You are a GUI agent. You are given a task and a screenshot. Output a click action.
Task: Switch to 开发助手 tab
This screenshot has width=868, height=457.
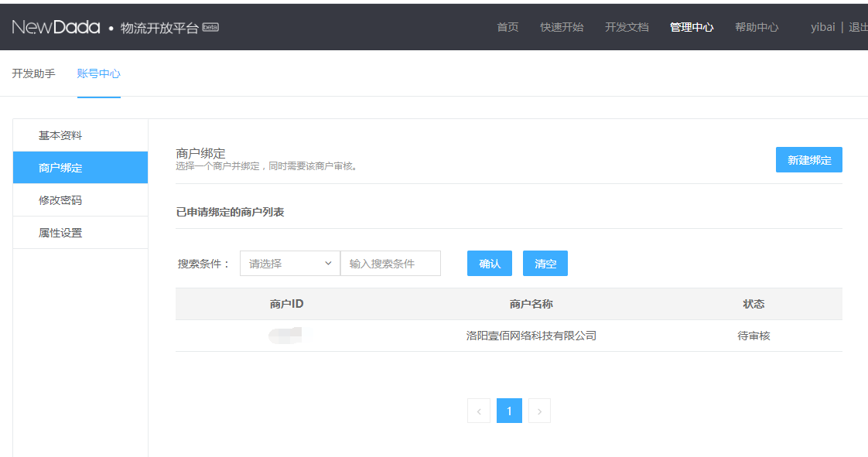click(x=33, y=74)
